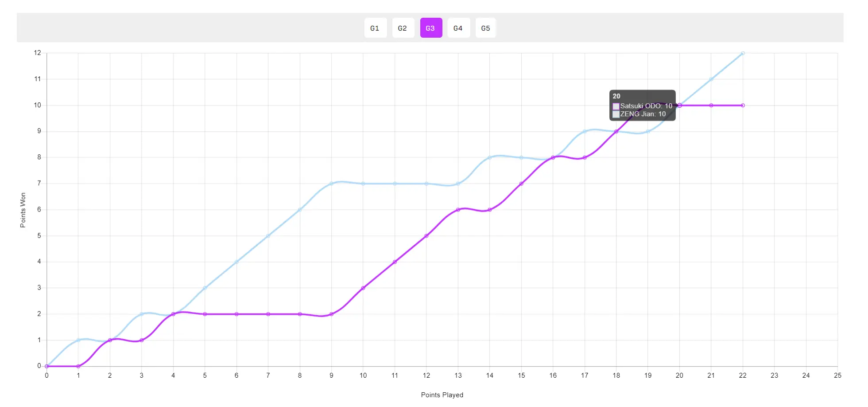The width and height of the screenshot is (868, 407).
Task: Click the blue point at 17 played, 9 won
Action: 585,131
